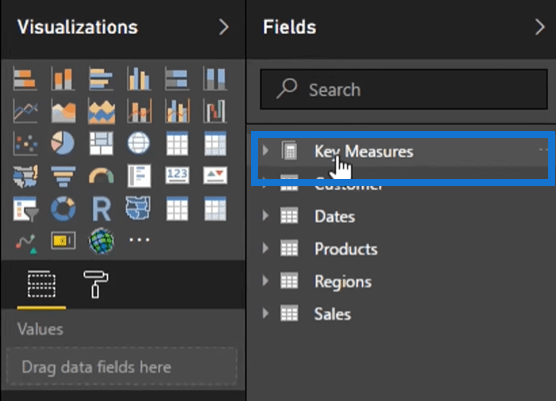Expand the Key Measures table
The image size is (556, 401).
[x=266, y=151]
